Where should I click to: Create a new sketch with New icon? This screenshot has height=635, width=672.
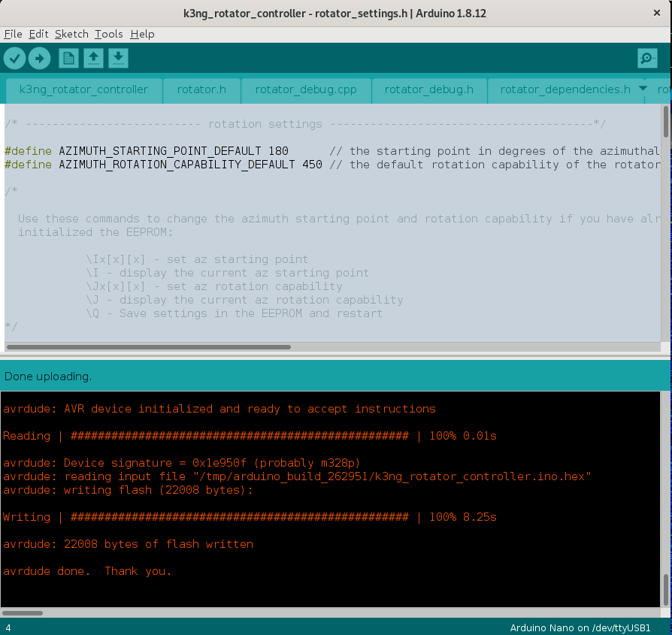pos(68,58)
